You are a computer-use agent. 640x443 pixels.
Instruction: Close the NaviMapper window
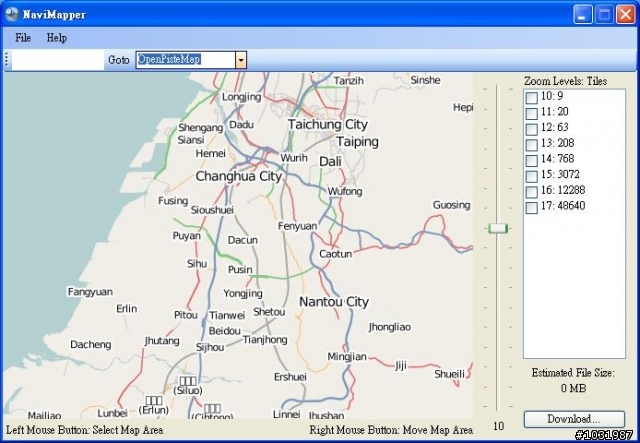[625, 15]
